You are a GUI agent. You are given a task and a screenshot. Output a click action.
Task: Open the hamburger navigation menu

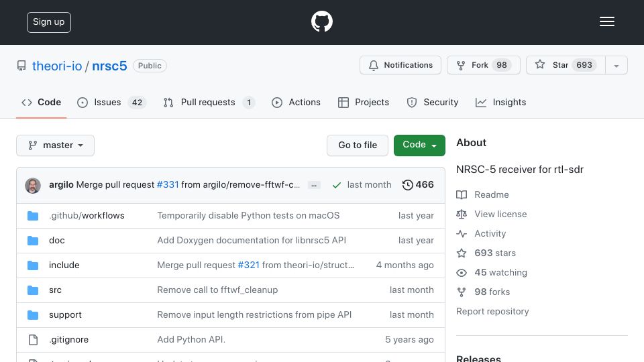tap(606, 21)
